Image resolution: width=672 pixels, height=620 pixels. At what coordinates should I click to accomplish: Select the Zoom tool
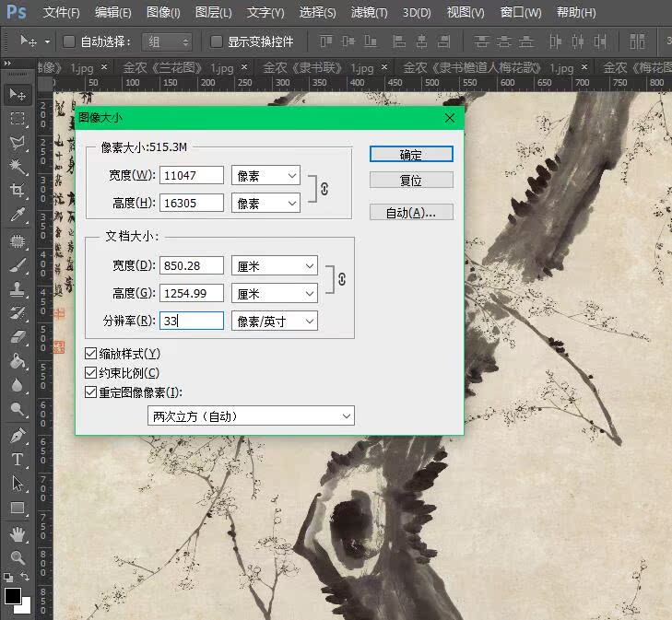pos(18,557)
